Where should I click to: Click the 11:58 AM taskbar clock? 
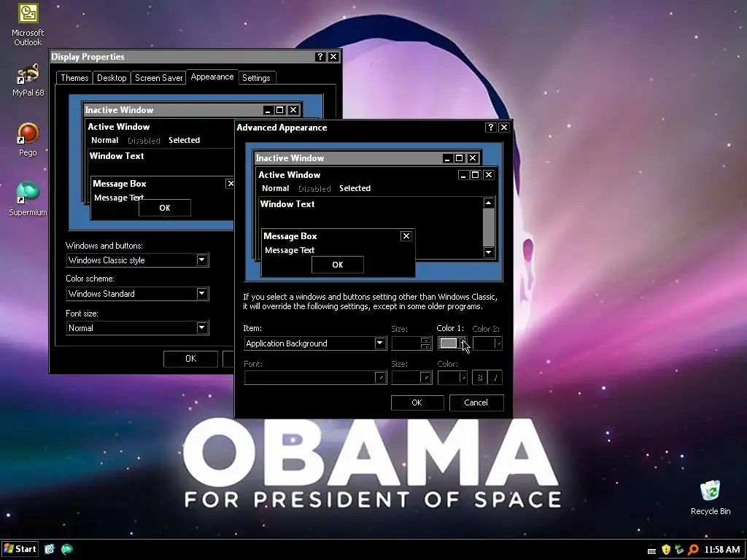(721, 550)
